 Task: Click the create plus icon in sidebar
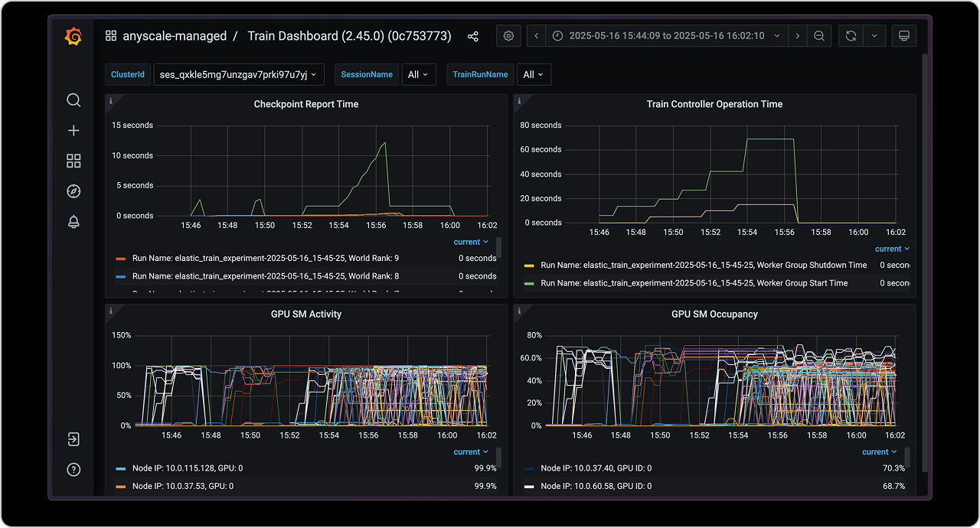pyautogui.click(x=73, y=131)
